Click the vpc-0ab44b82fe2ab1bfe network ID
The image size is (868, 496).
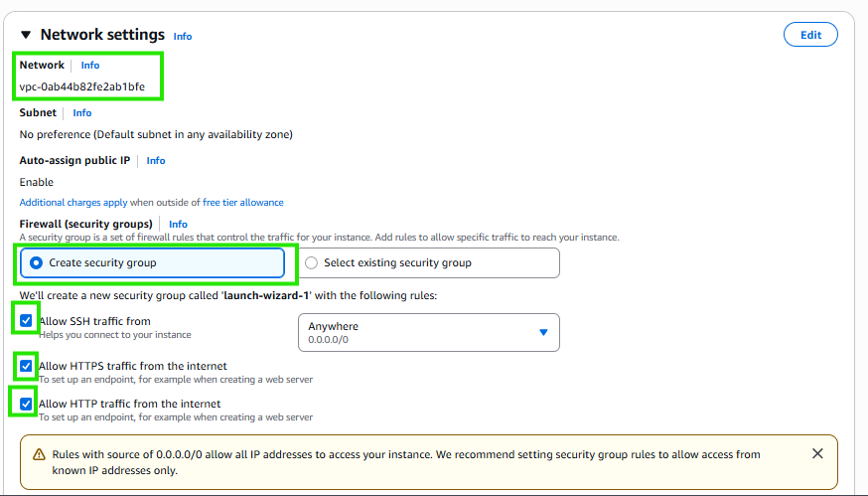point(81,87)
